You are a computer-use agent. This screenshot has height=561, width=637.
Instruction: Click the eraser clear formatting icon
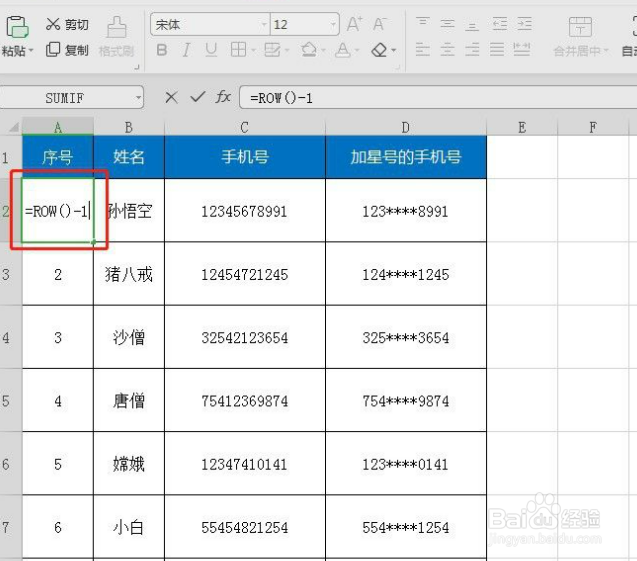(379, 50)
